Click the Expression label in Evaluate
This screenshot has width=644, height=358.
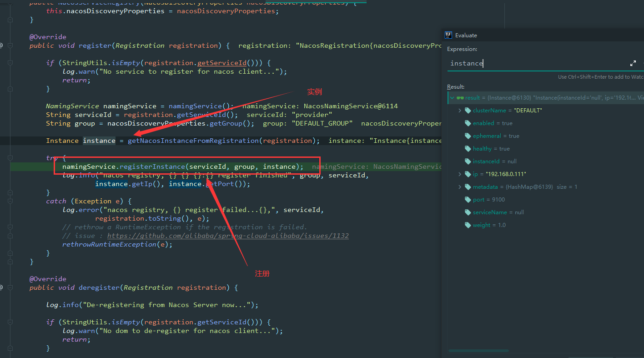(x=462, y=49)
